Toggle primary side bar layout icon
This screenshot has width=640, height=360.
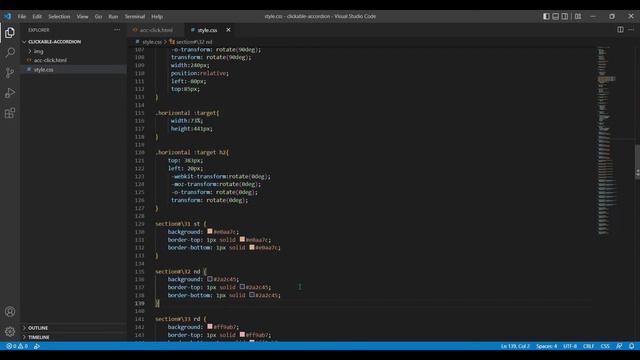coord(546,16)
